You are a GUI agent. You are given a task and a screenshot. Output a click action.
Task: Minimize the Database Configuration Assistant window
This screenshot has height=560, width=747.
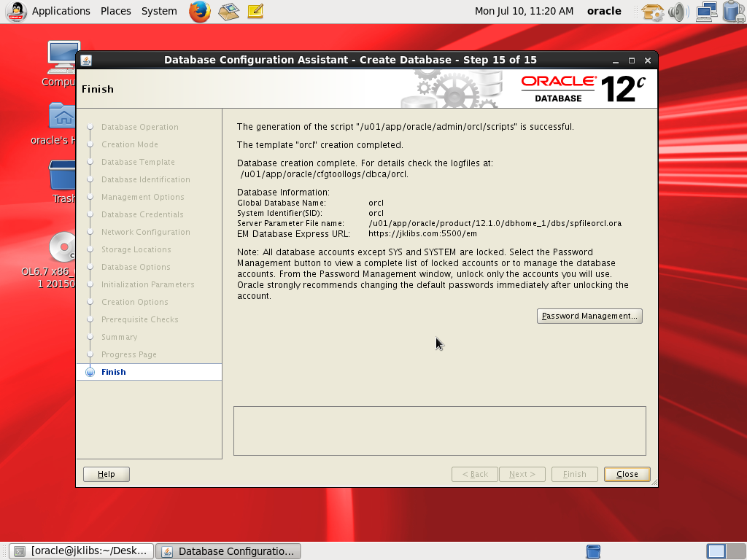point(616,61)
